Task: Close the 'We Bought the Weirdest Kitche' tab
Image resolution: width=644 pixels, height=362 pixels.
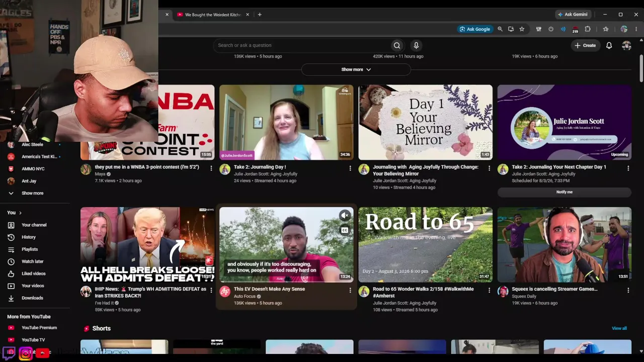Action: click(248, 15)
